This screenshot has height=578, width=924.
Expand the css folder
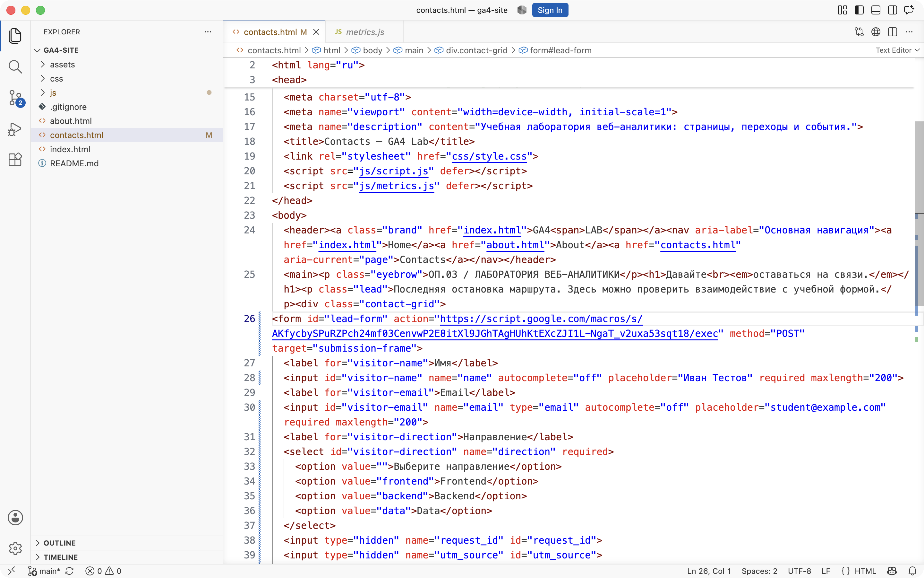[43, 78]
